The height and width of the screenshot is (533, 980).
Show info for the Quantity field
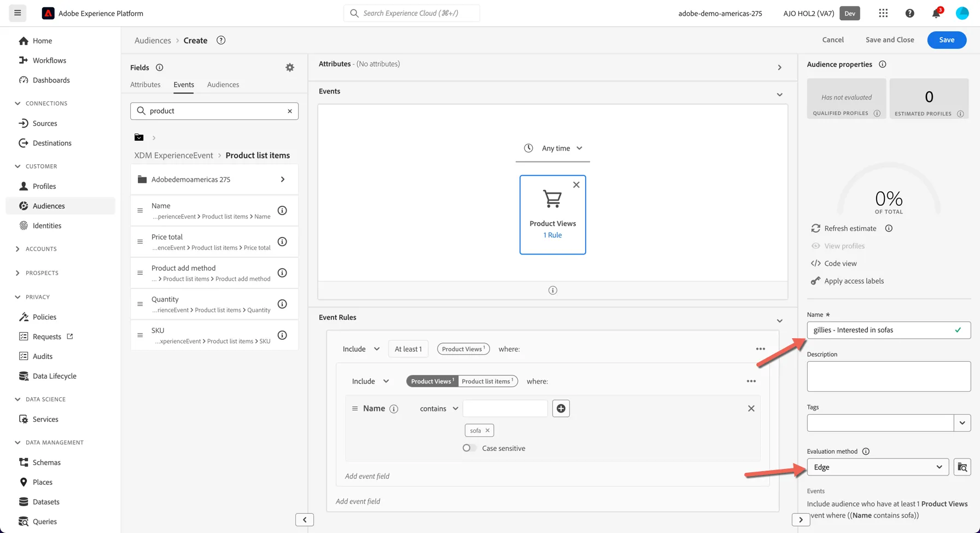(282, 304)
